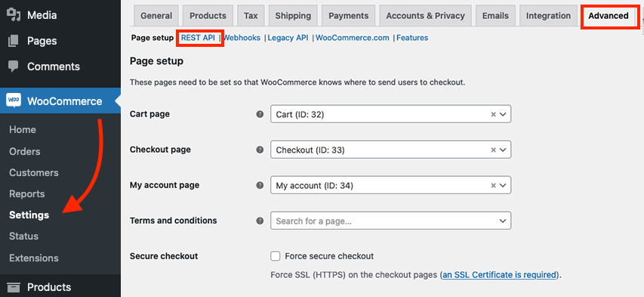Follow the SSL Certificate is required link

tap(500, 274)
